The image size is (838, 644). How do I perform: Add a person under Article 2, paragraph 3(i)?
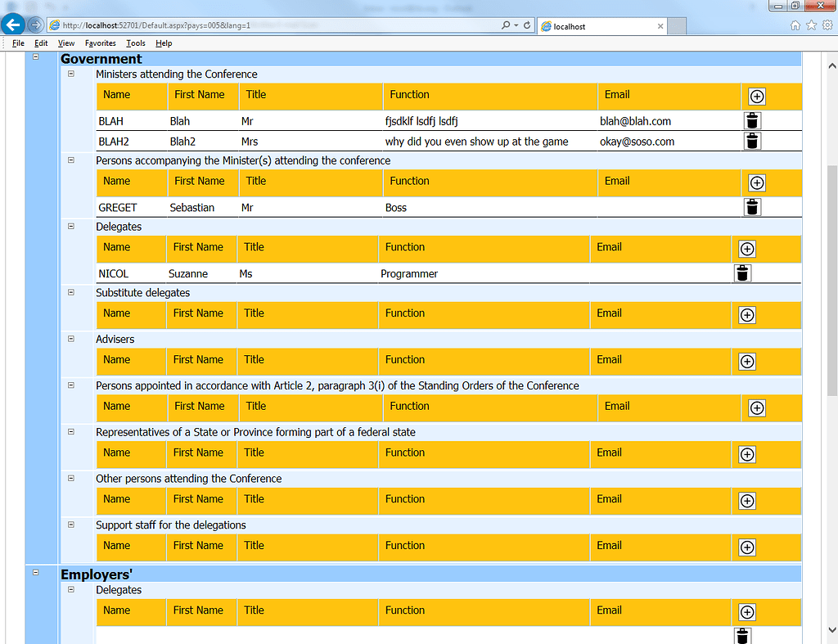click(x=756, y=408)
